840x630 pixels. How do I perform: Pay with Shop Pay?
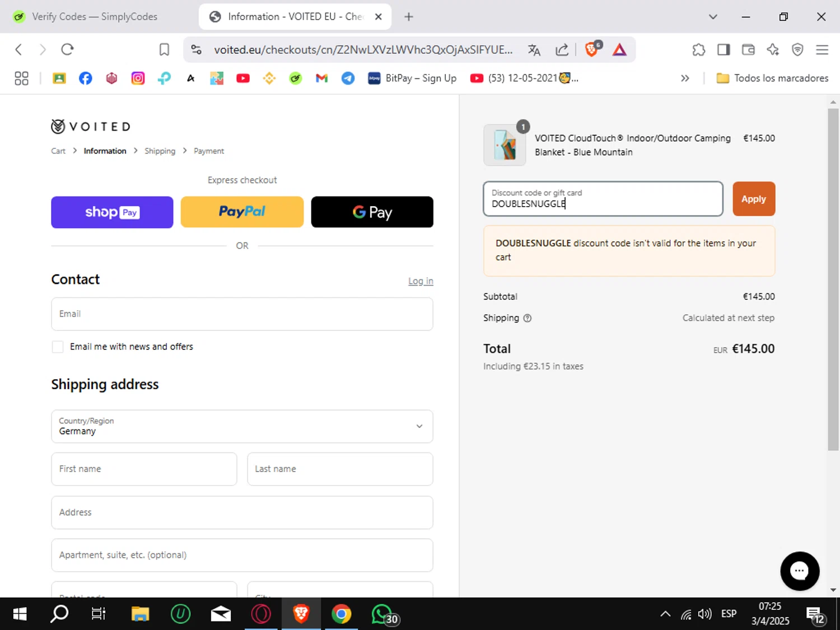(x=112, y=212)
